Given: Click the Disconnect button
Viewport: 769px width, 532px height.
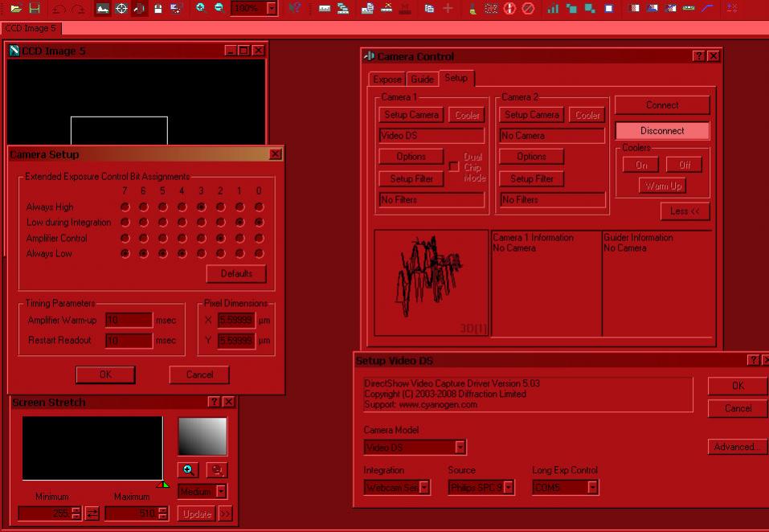Looking at the screenshot, I should click(662, 131).
